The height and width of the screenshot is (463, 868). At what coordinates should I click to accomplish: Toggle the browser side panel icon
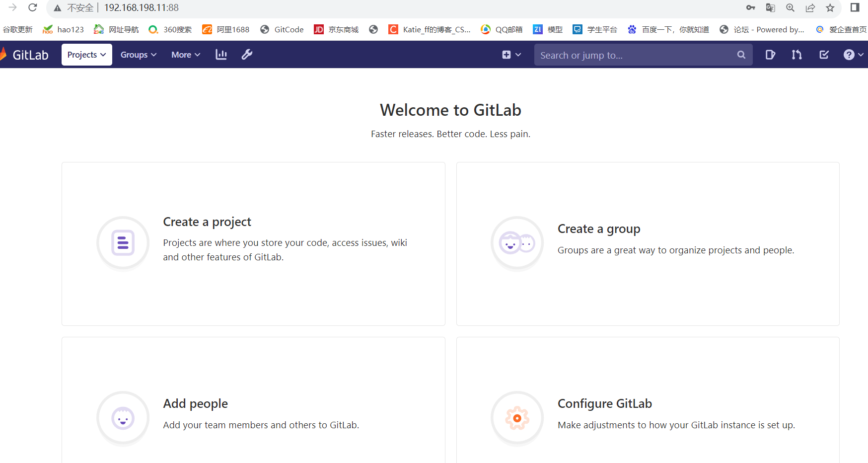[855, 7]
